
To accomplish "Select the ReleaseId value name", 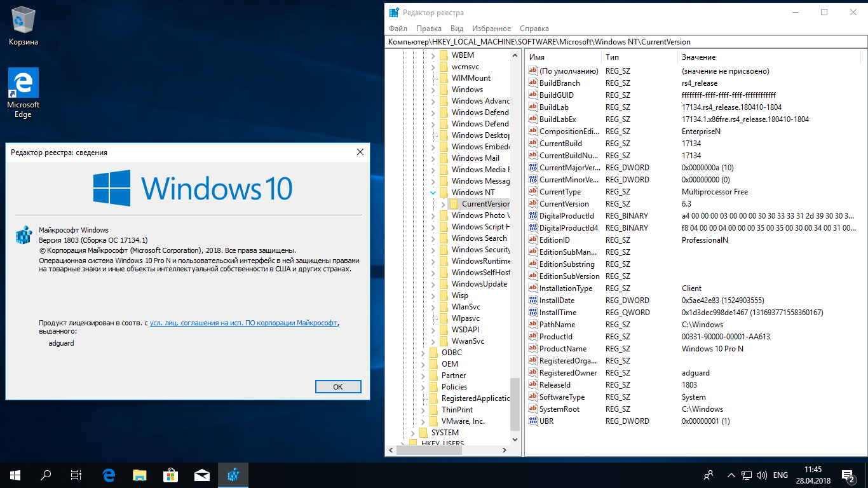I will 555,385.
